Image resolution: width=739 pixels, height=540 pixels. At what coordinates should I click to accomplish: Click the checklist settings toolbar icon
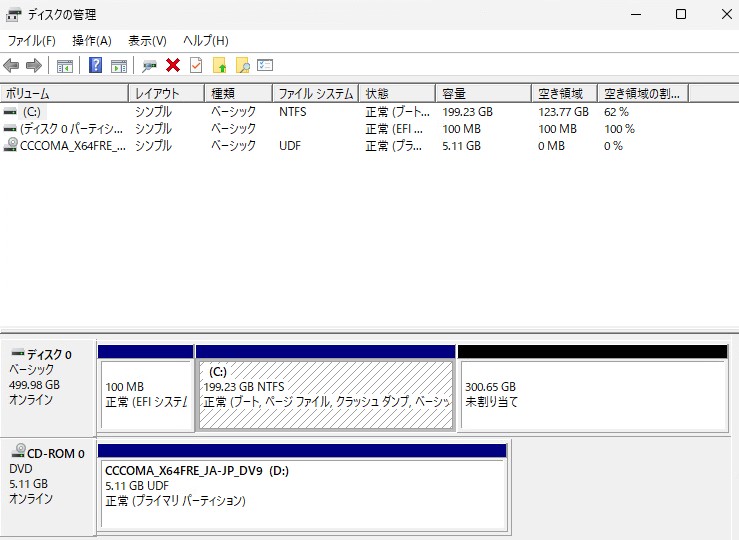(265, 65)
